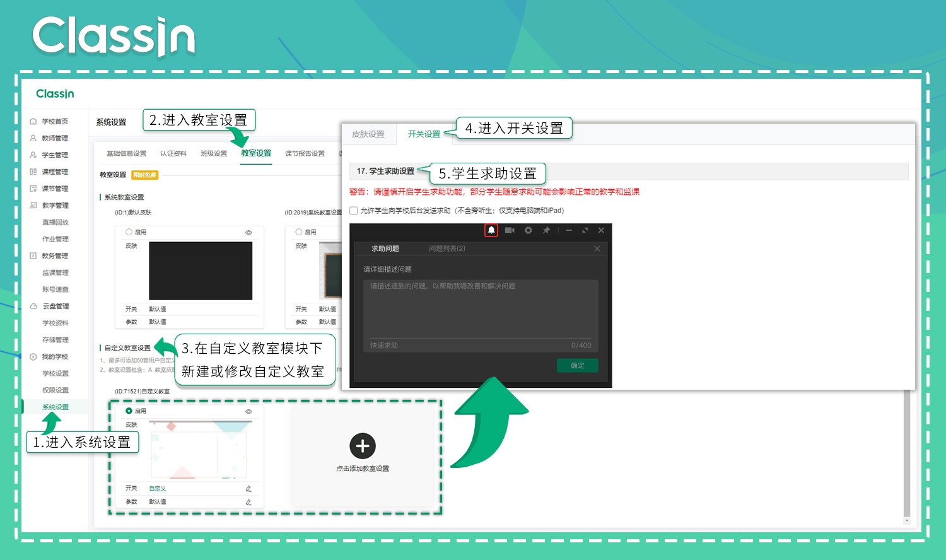Open 教学管理 via its board icon
946x560 pixels.
click(x=33, y=205)
